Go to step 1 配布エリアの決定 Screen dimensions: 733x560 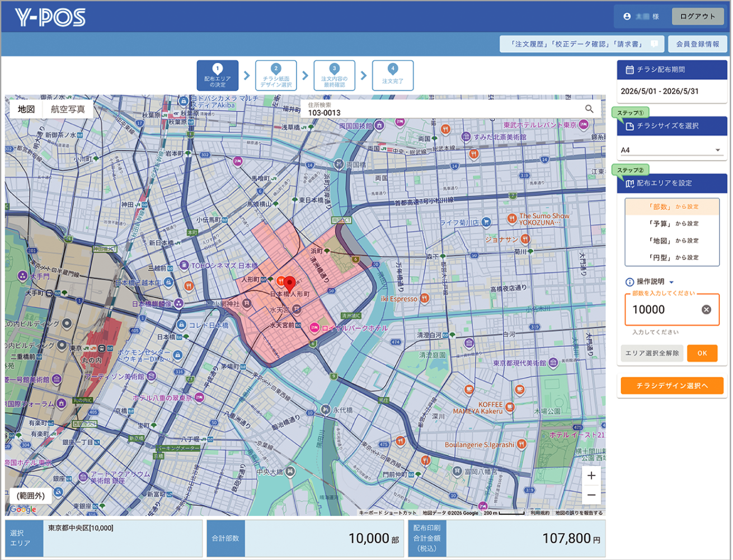[218, 76]
